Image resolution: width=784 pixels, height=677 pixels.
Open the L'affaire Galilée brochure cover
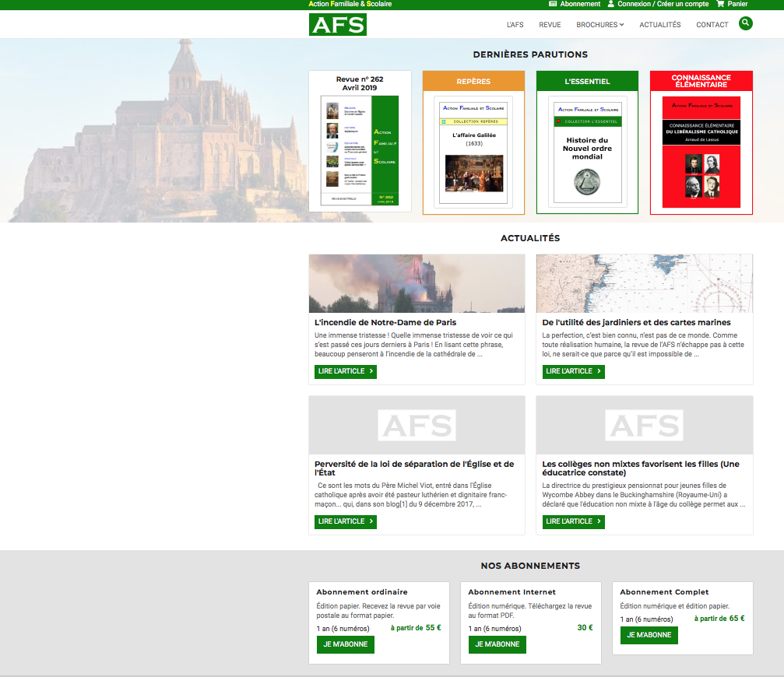[474, 153]
